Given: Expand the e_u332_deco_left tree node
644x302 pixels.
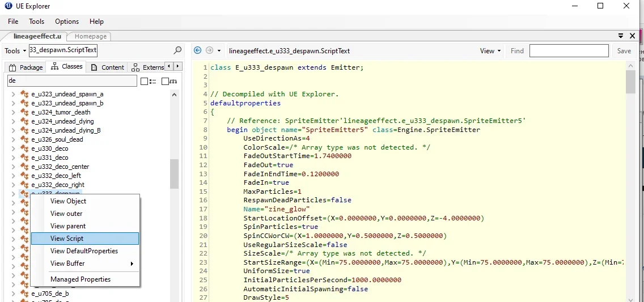Looking at the screenshot, I should [13, 175].
